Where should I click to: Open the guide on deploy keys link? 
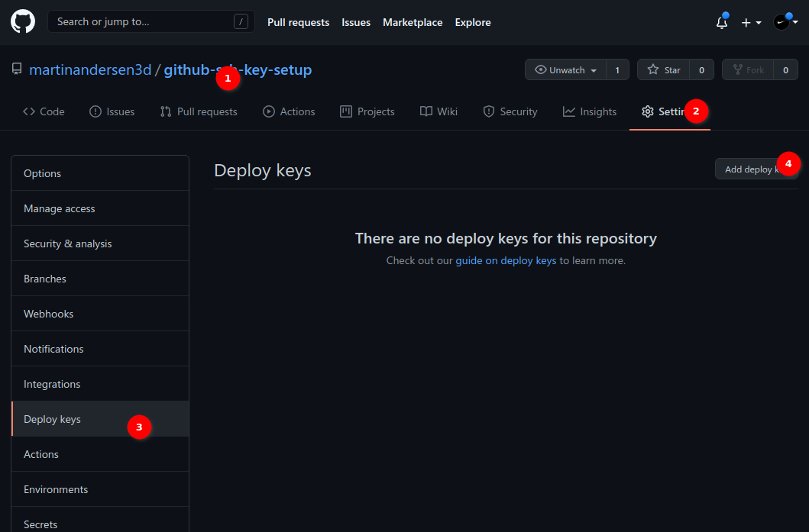pyautogui.click(x=506, y=260)
